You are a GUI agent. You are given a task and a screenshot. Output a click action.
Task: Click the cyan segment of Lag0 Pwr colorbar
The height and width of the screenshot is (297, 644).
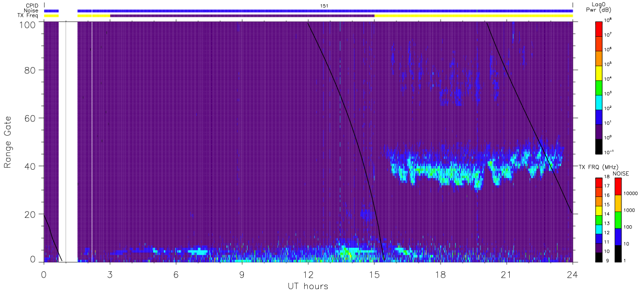point(600,102)
